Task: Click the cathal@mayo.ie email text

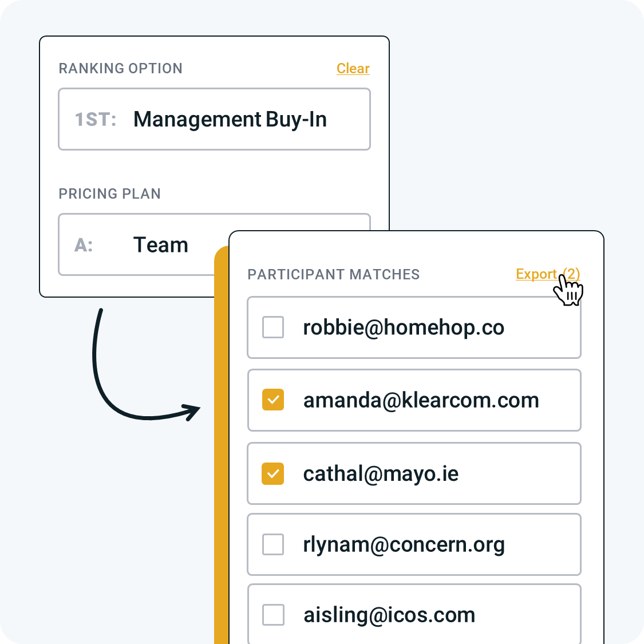Action: 381,474
